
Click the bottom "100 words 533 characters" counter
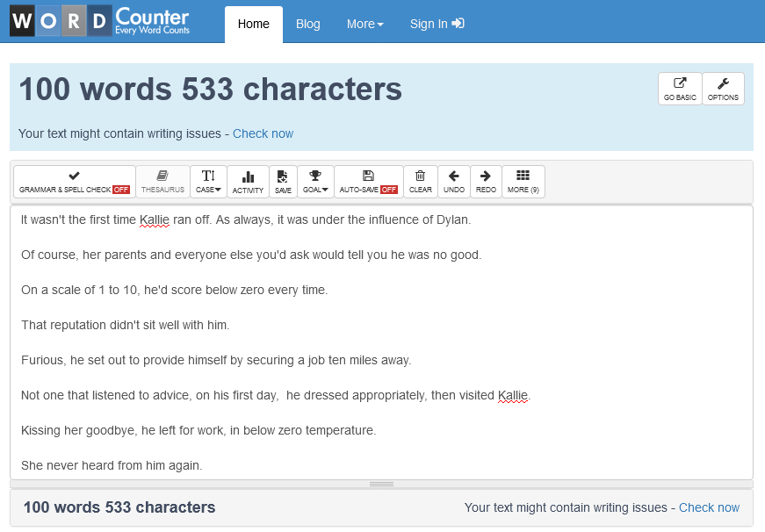(119, 507)
